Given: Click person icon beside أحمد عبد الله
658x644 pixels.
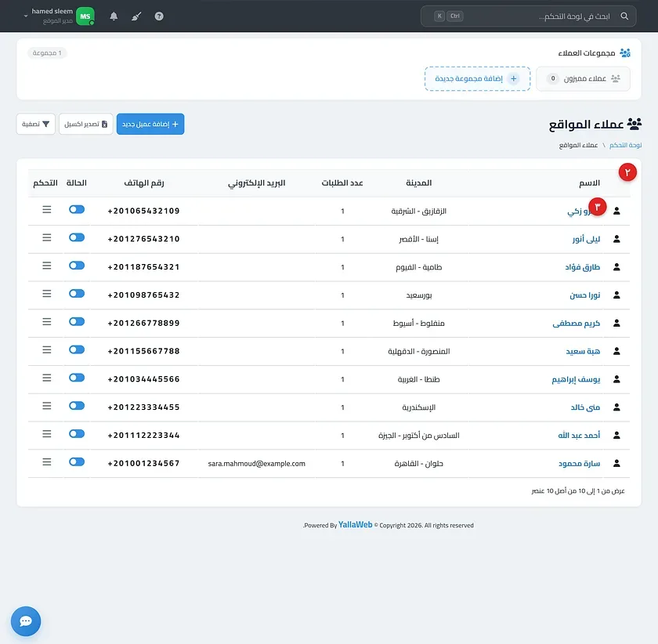Looking at the screenshot, I should pos(616,436).
